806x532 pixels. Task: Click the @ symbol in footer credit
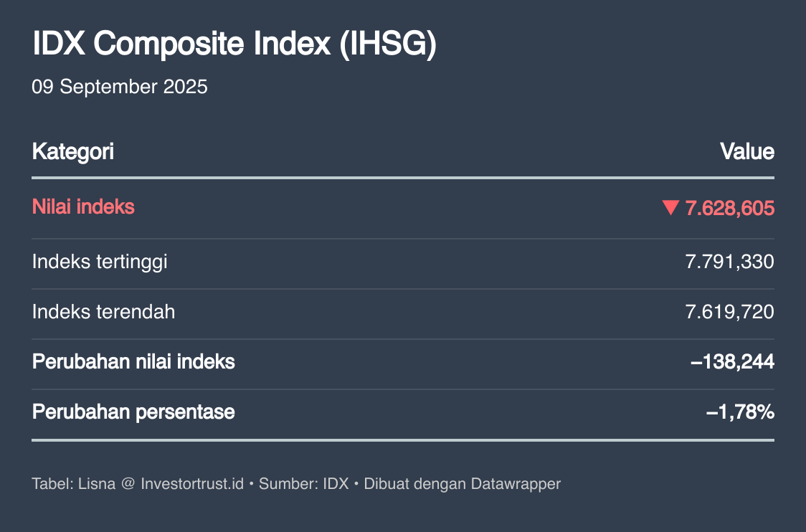[x=128, y=484]
